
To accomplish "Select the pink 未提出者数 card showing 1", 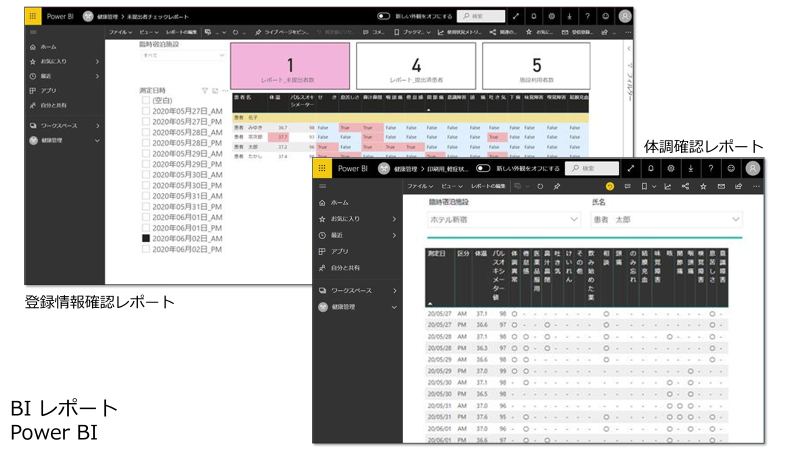I will click(x=290, y=66).
